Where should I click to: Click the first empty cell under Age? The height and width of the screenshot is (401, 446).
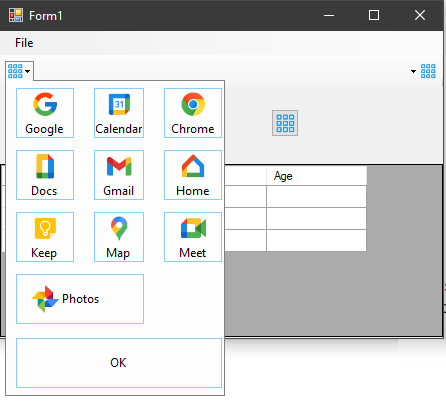coord(316,196)
